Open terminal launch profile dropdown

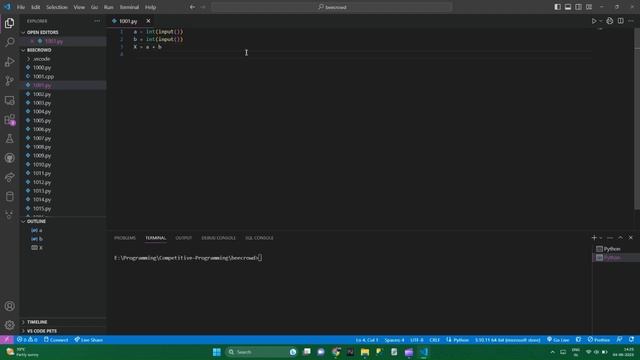600,238
